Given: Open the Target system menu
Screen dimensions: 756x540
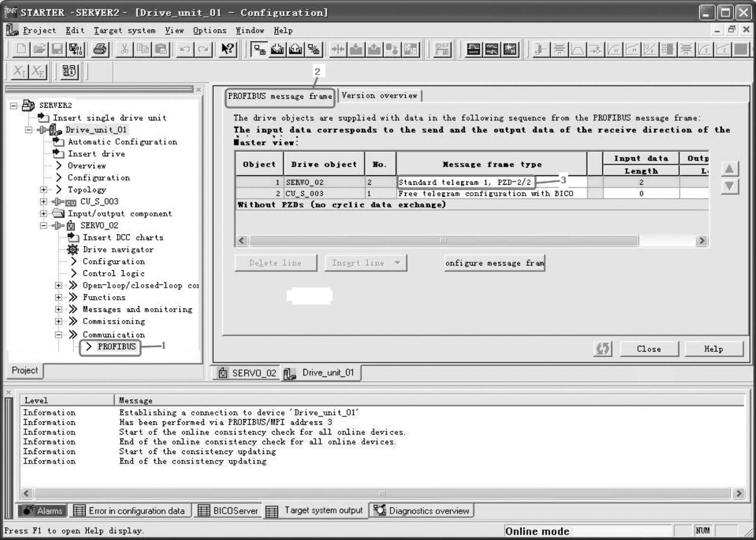Looking at the screenshot, I should tap(124, 31).
